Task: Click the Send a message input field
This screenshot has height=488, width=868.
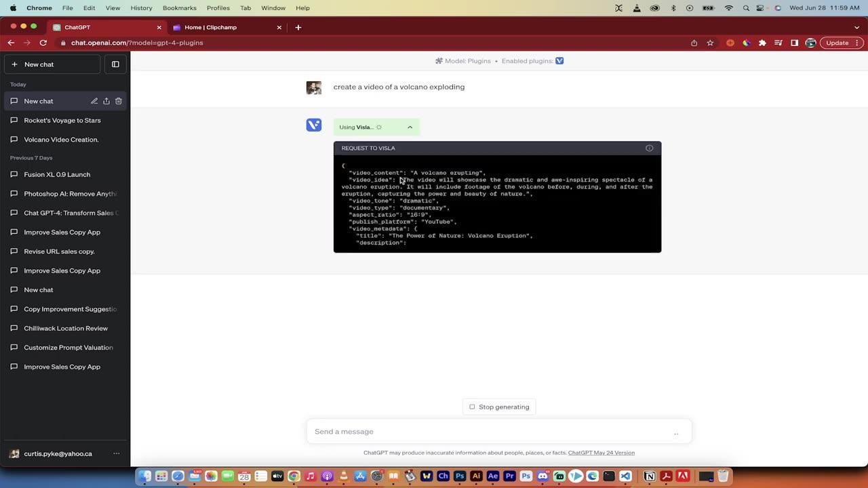Action: point(488,432)
